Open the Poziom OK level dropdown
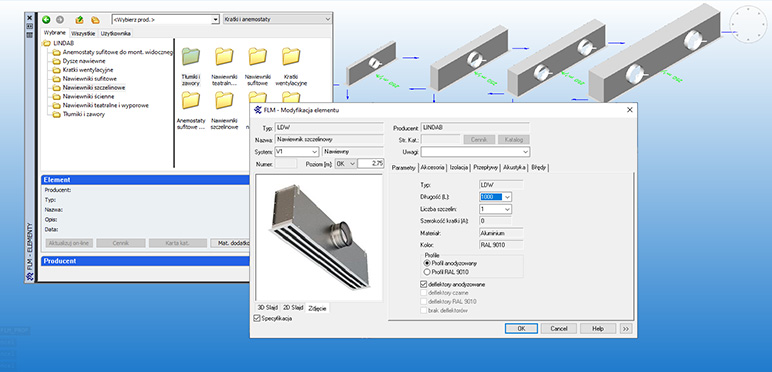Viewport: 772px width, 372px height. 346,164
